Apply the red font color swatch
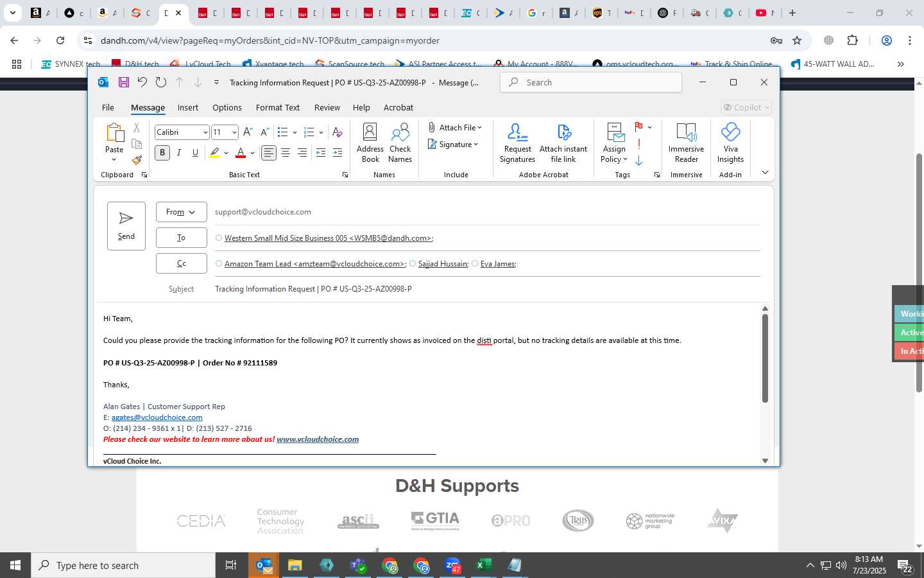924x578 pixels. click(x=241, y=153)
